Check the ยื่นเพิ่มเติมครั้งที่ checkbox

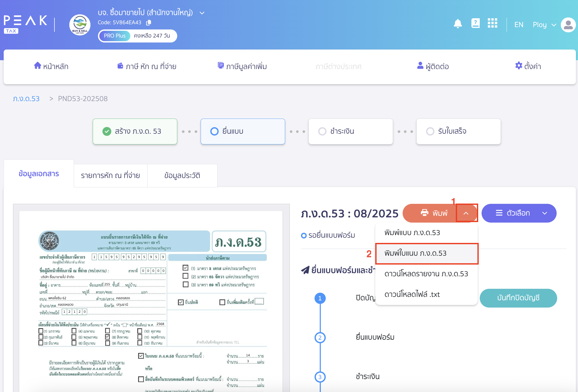[x=222, y=302]
